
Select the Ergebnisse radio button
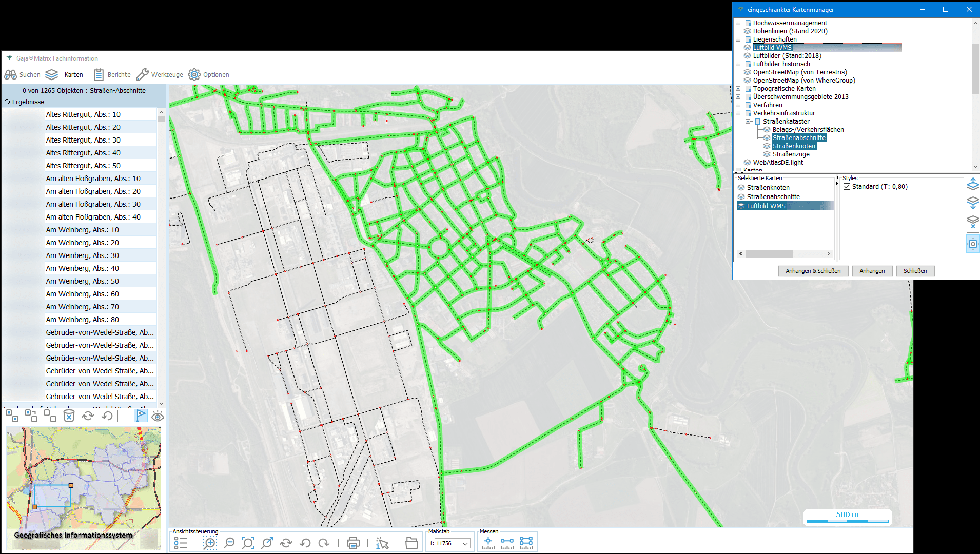pos(8,102)
